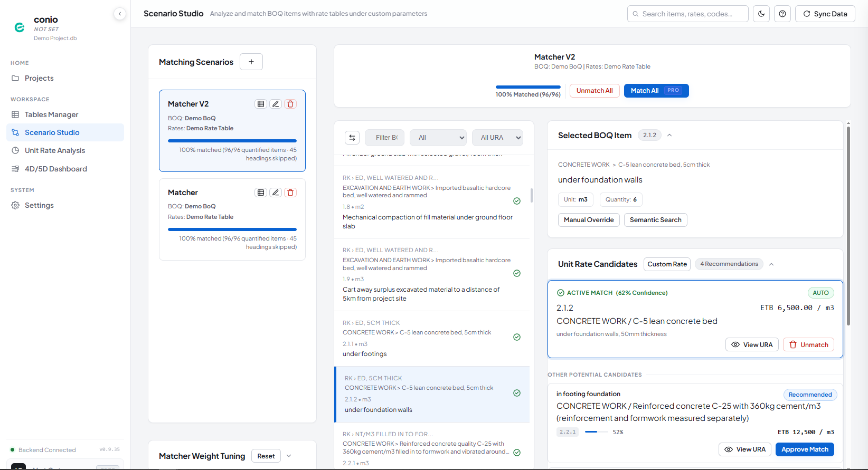Click the Manual Override button

(589, 220)
